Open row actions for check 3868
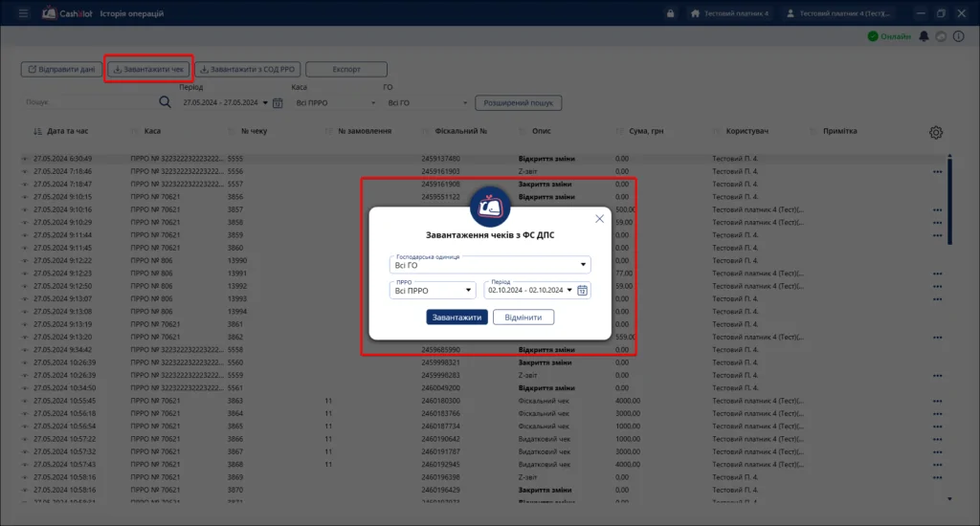980x526 pixels. [x=938, y=465]
